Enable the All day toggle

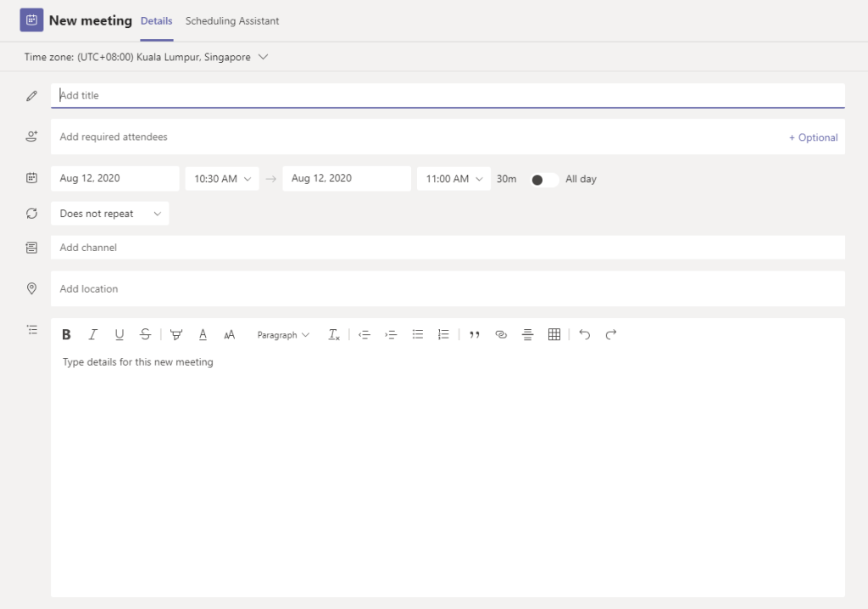544,180
